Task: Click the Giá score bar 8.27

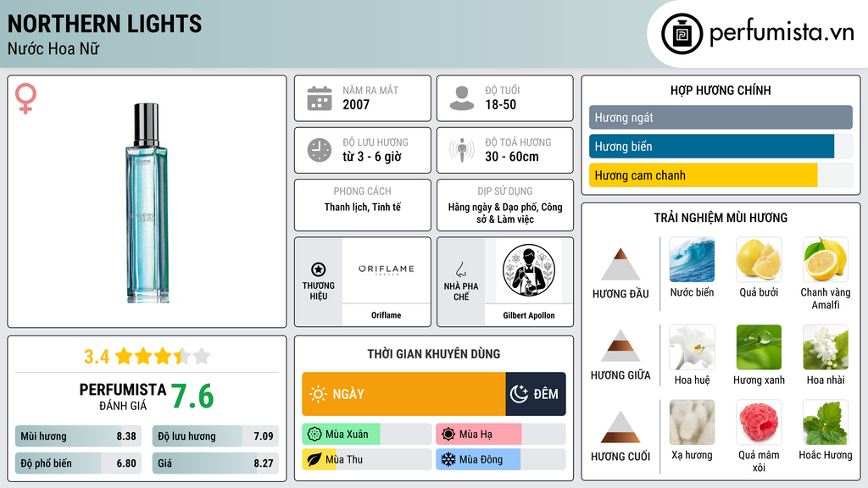Action: (x=215, y=463)
